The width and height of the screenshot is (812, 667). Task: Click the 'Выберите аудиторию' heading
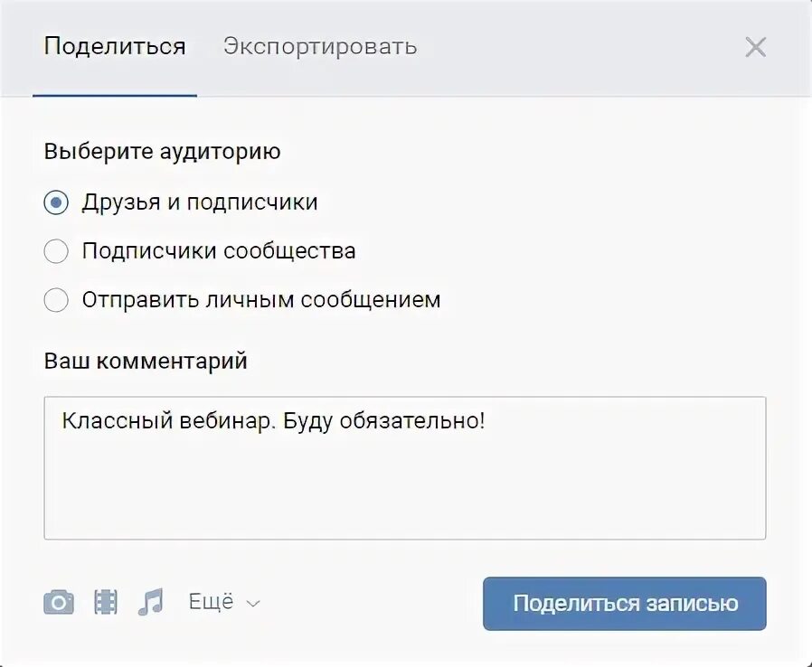(x=162, y=152)
